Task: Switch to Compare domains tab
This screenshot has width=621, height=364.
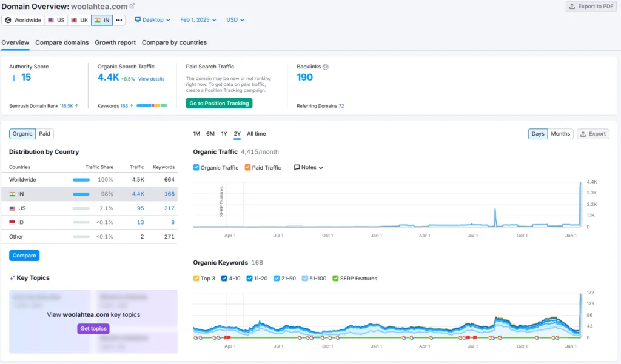Action: pyautogui.click(x=62, y=42)
